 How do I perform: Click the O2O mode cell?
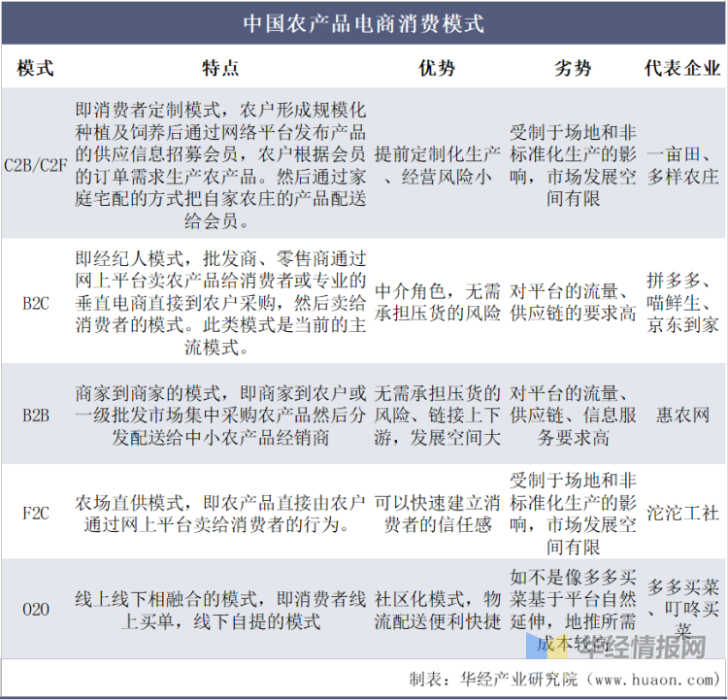36,609
